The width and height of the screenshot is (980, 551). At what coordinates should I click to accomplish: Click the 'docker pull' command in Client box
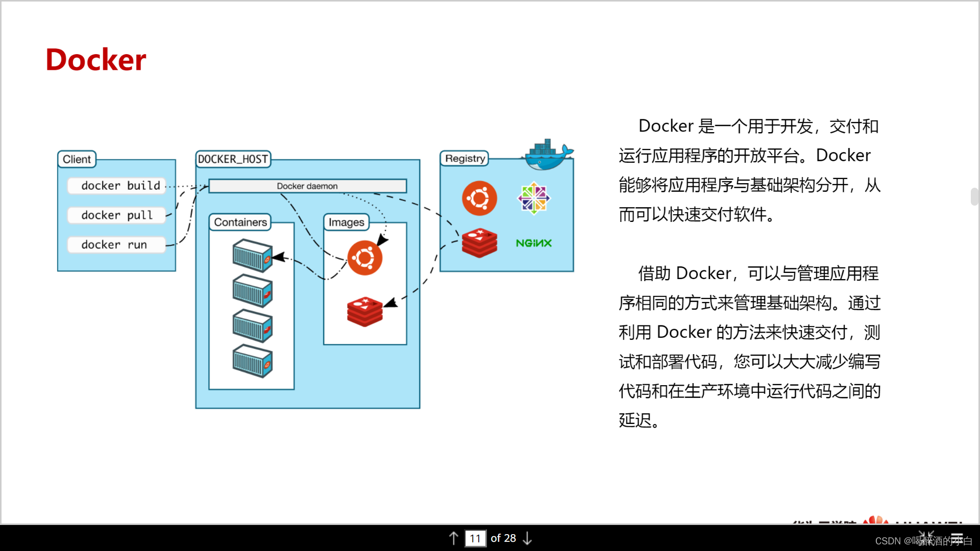[117, 215]
